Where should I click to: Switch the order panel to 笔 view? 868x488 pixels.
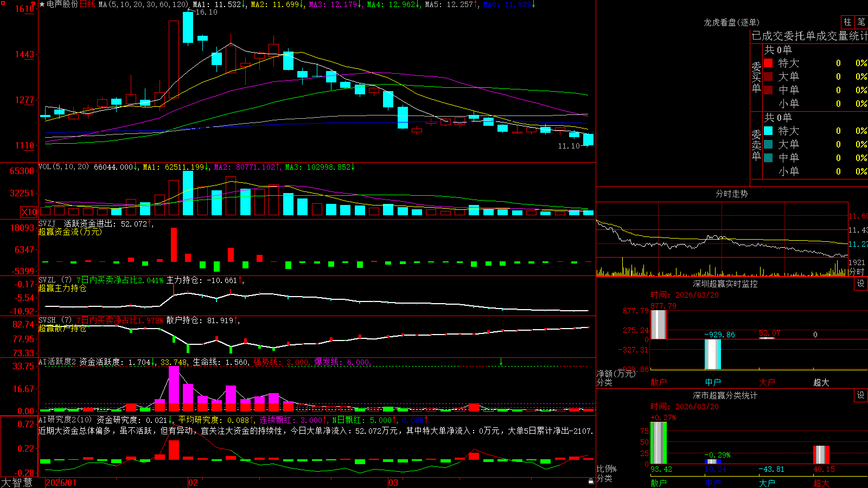tap(861, 22)
